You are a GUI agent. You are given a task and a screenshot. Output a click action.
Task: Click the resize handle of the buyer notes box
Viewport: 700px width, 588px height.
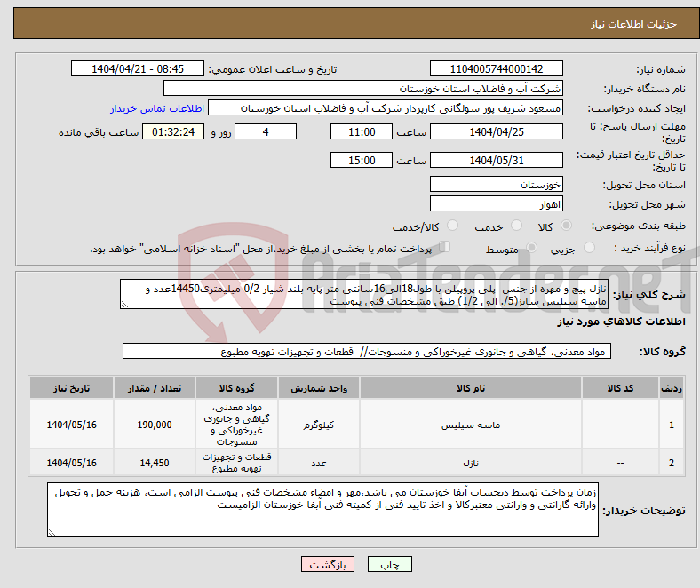pos(52,532)
